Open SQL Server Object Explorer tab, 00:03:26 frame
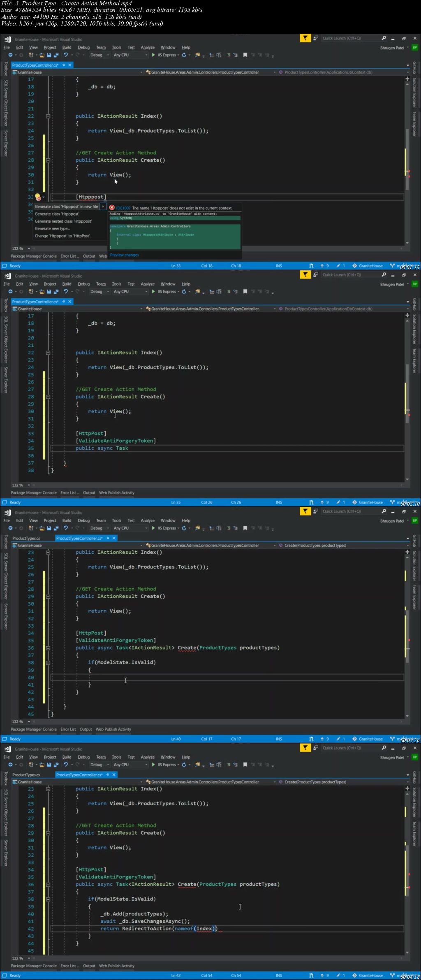 (x=6, y=576)
